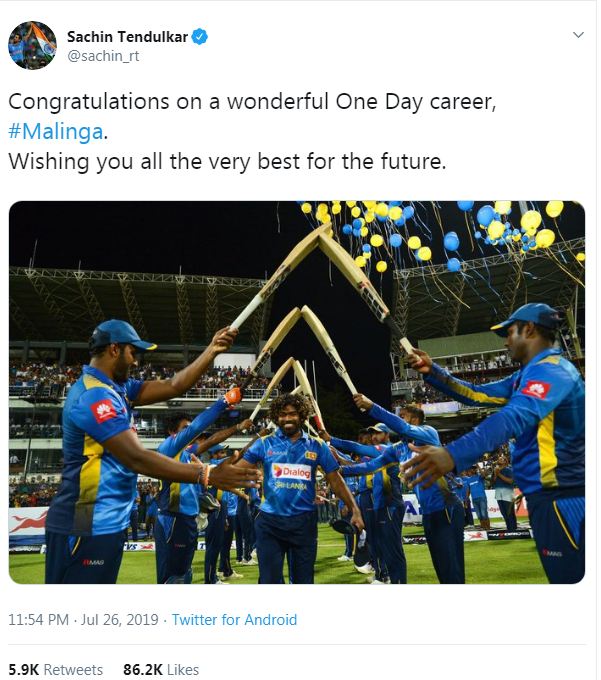Image resolution: width=601 pixels, height=680 pixels.
Task: Click the Dialog sponsor logo on the jersey
Action: coord(292,471)
